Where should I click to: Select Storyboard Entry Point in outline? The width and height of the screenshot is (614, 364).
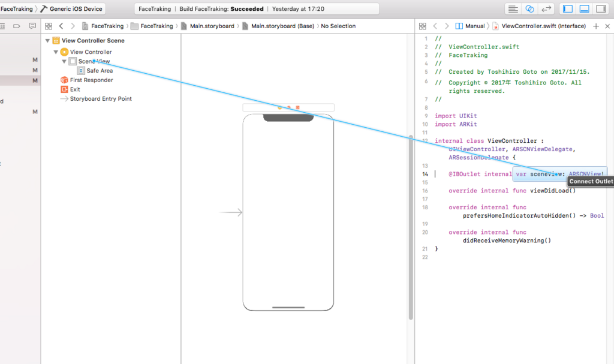click(x=101, y=99)
